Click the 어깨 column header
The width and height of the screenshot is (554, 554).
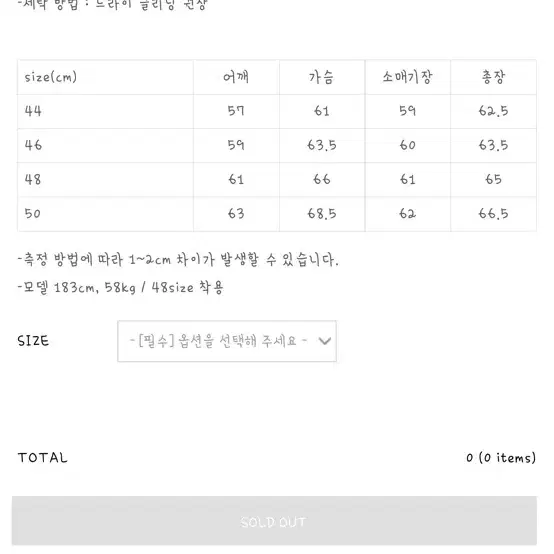[236, 77]
